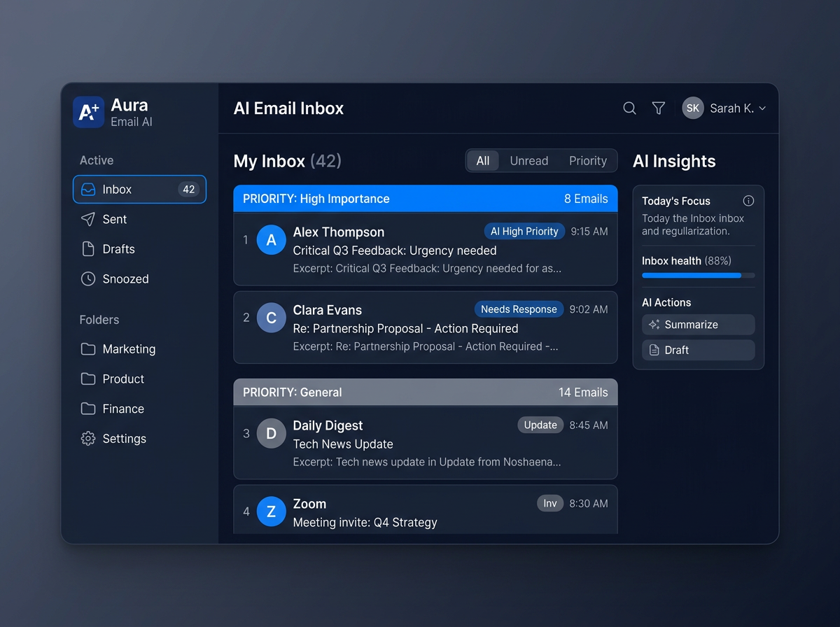Open email Re: Partnership Proposal - Action Required
The image size is (840, 627).
point(406,328)
